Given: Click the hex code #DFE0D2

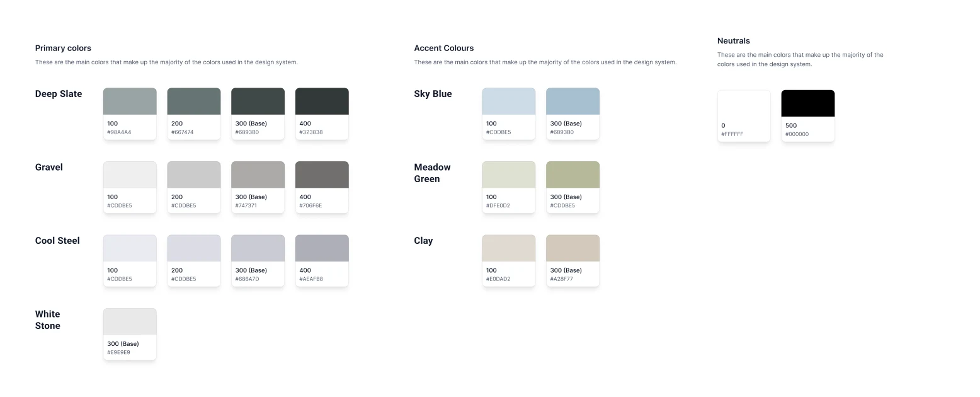Looking at the screenshot, I should click(x=498, y=205).
